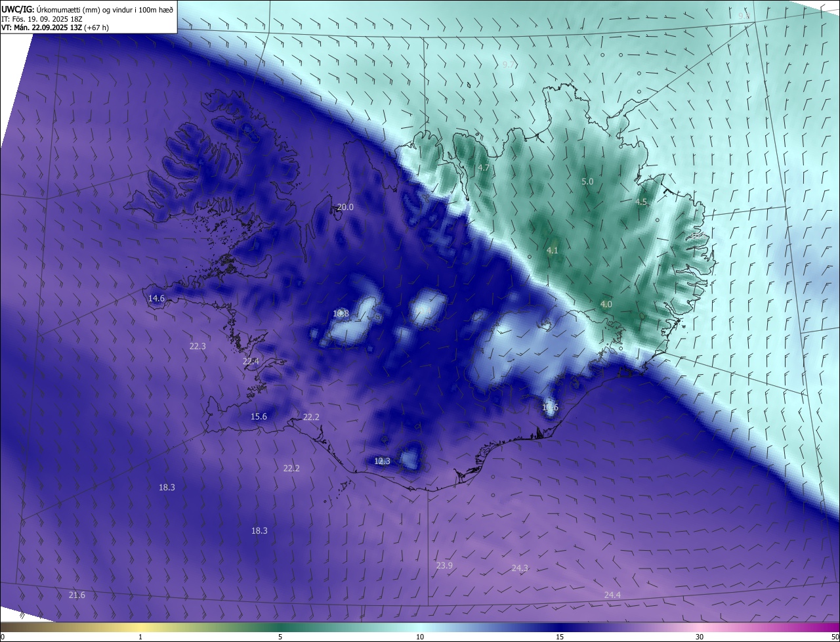Click the 12.3 value label
This screenshot has height=642, width=840.
click(382, 461)
